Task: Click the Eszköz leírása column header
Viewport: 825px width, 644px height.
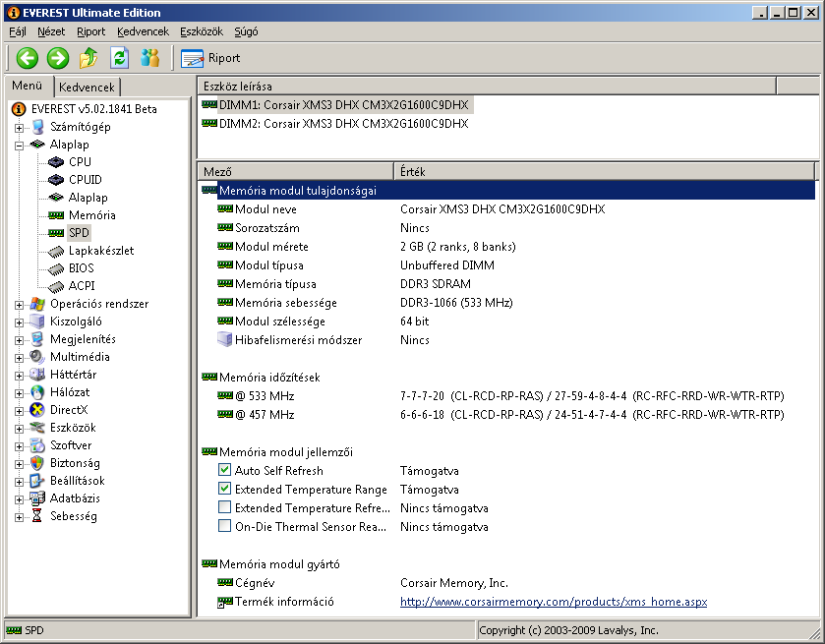Action: click(x=487, y=86)
